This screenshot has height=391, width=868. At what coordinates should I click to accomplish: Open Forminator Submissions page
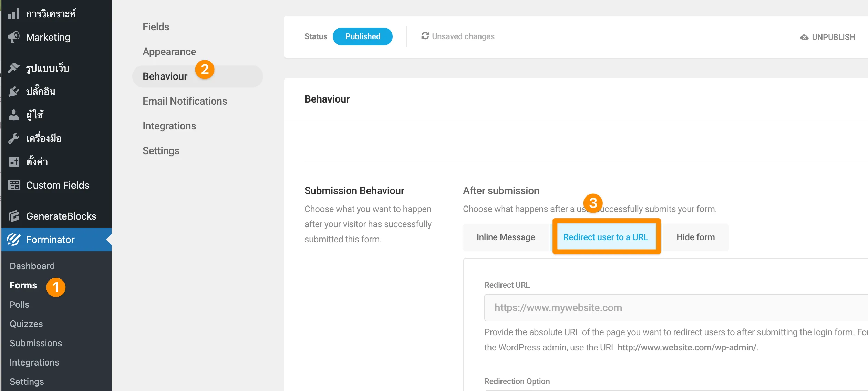tap(36, 343)
